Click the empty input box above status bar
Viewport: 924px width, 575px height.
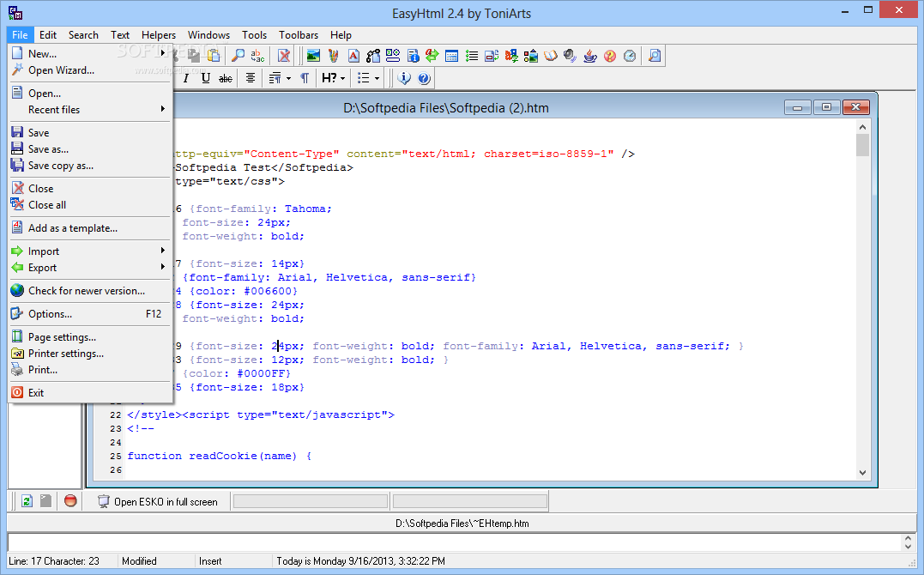(x=455, y=542)
